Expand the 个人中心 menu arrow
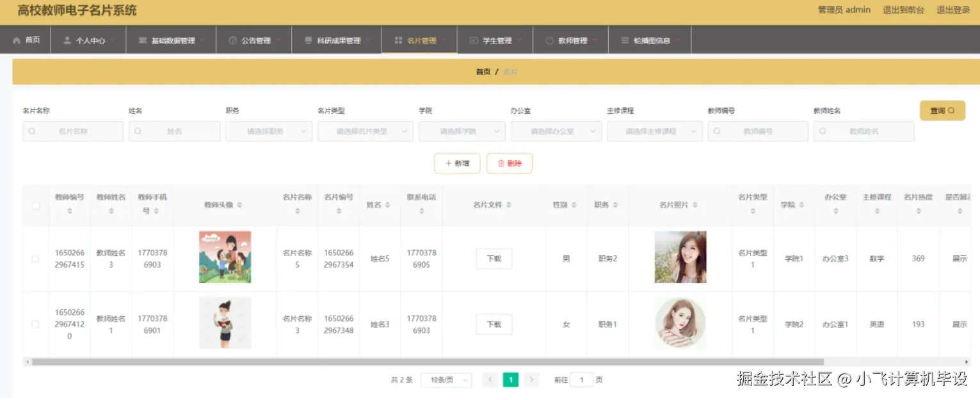Screen dimensions: 980x400 pos(113,40)
